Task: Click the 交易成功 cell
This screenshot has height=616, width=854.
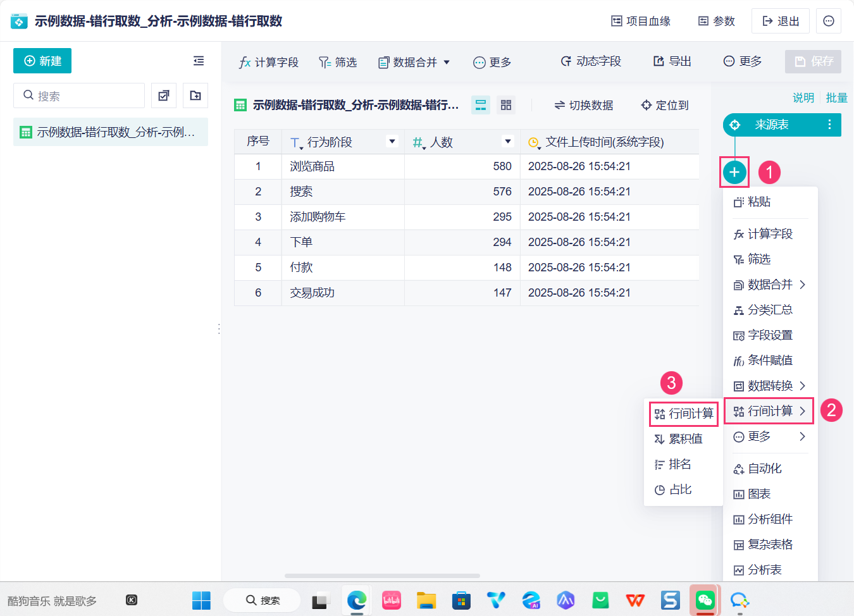Action: click(x=343, y=293)
